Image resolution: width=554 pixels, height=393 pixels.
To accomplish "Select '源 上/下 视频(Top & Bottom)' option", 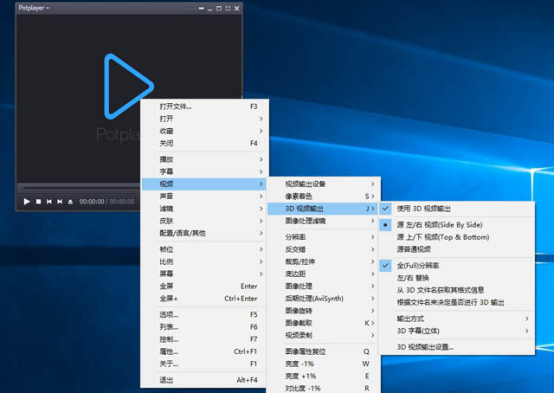I will (x=456, y=237).
